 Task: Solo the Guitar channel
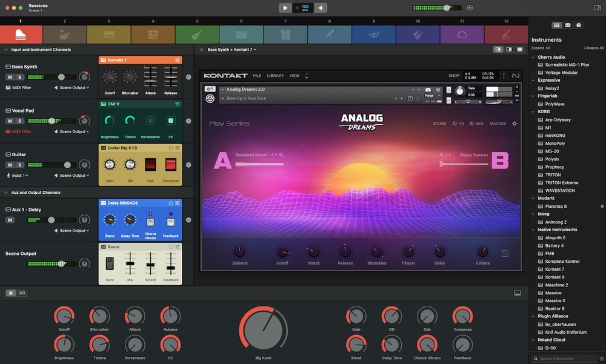click(19, 165)
